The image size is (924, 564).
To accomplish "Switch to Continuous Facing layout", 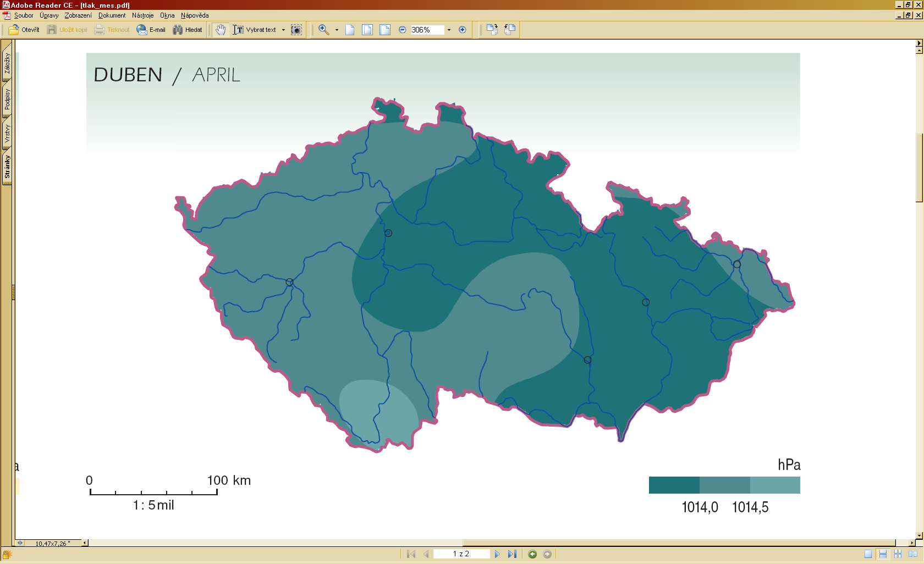I will [x=898, y=554].
